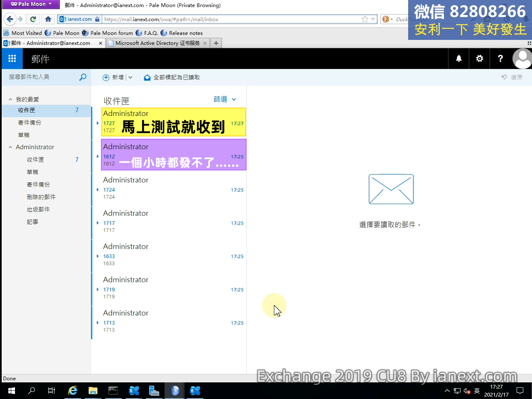532x399 pixels.
Task: Switch to Microsoft Active Directory tab
Action: point(158,43)
